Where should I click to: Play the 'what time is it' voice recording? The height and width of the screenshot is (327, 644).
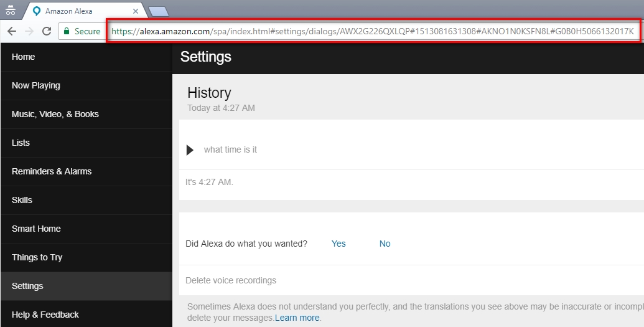point(190,150)
